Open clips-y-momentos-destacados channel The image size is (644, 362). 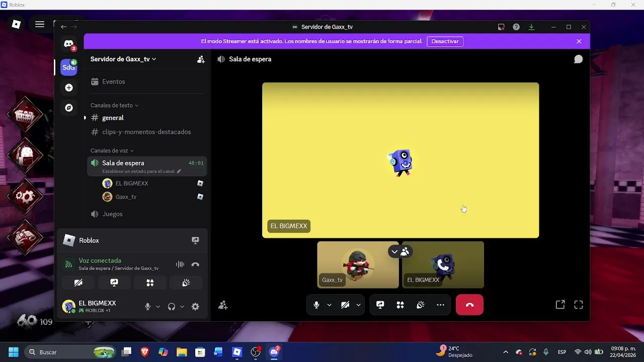147,132
